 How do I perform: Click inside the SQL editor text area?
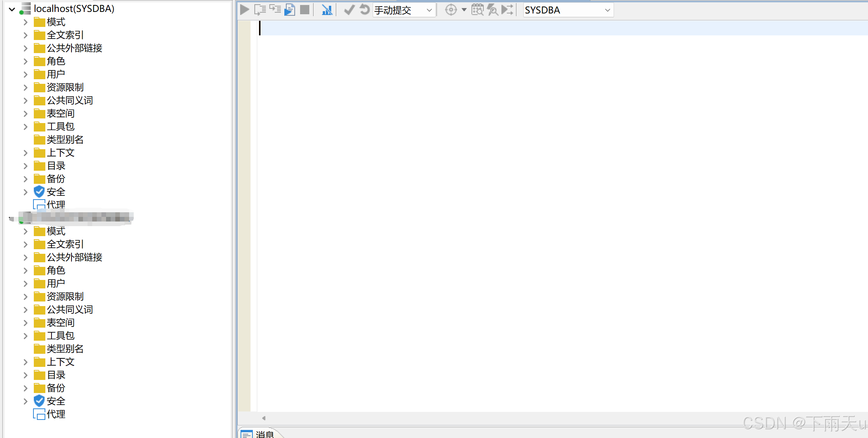538,192
